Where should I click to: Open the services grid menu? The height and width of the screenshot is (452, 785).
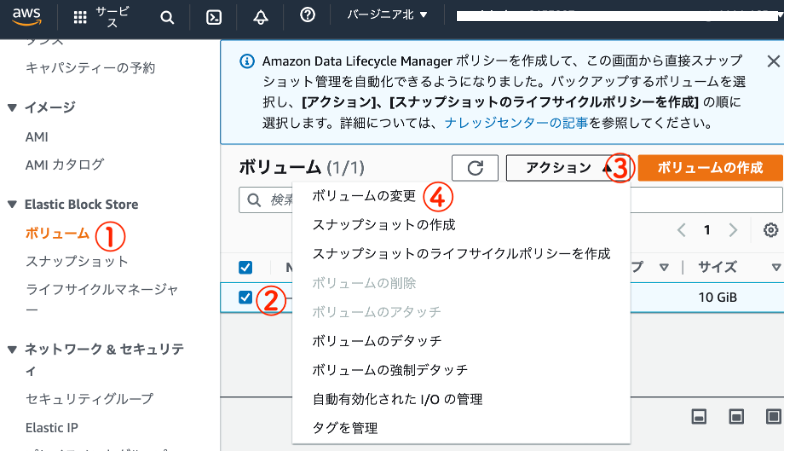(80, 18)
